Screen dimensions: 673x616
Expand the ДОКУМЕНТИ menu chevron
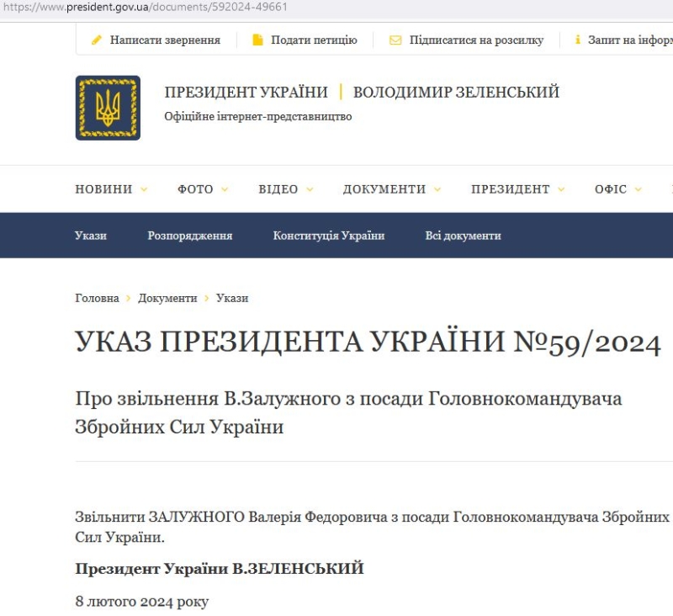[437, 190]
